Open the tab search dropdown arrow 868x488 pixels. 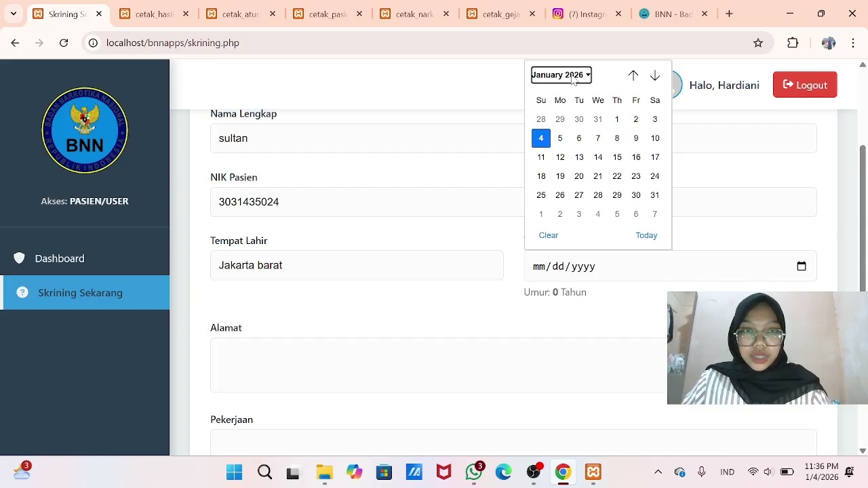[13, 14]
